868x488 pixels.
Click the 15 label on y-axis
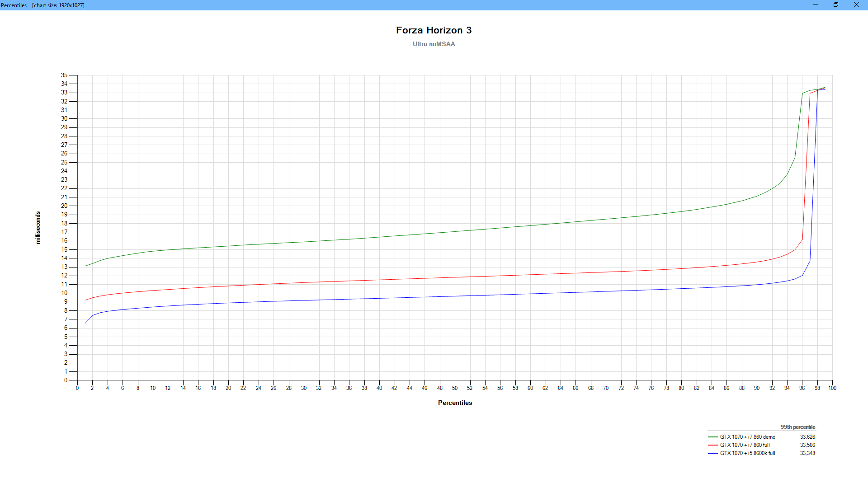pyautogui.click(x=64, y=249)
